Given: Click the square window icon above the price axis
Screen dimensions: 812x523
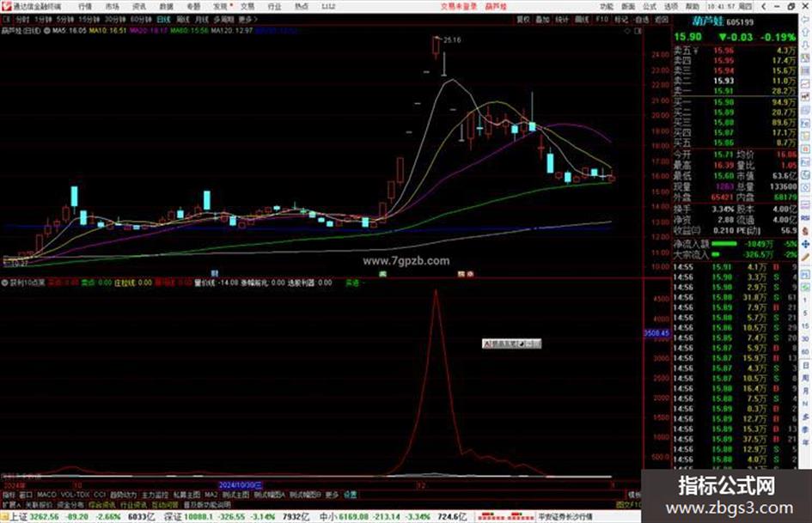Looking at the screenshot, I should [x=638, y=31].
